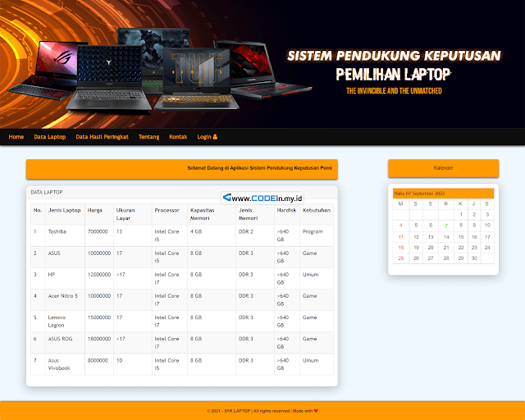Select date 15 in the calendar
Image resolution: width=525 pixels, height=420 pixels.
point(461,237)
